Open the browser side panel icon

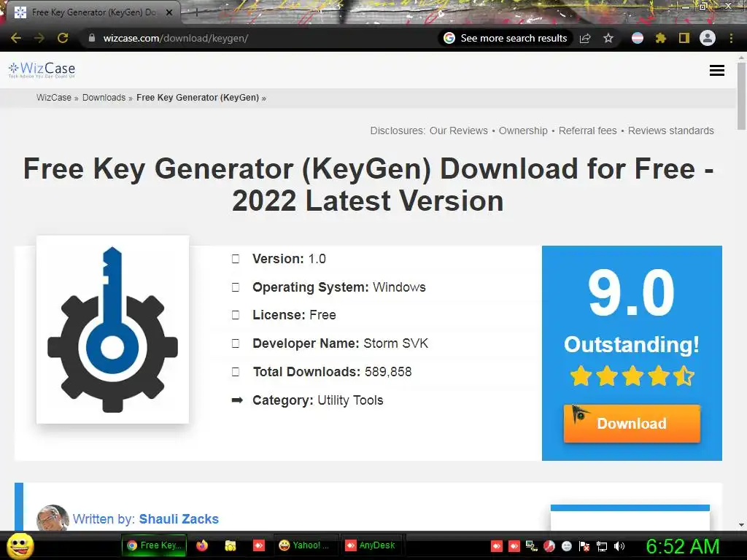point(684,38)
